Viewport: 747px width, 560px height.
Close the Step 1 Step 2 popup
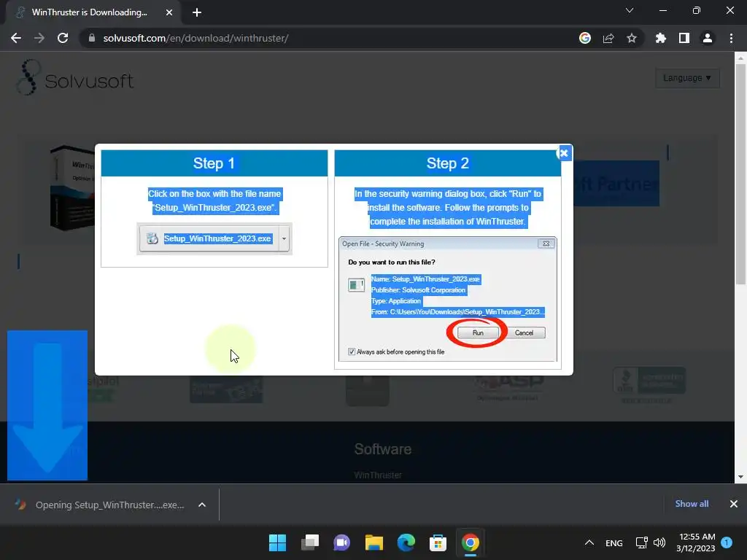point(564,153)
